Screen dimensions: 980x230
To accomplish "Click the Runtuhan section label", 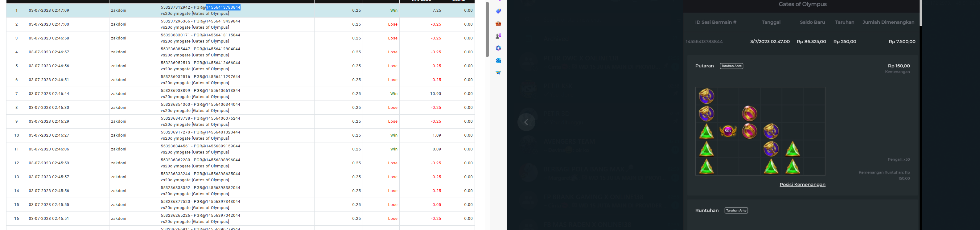I will 707,210.
